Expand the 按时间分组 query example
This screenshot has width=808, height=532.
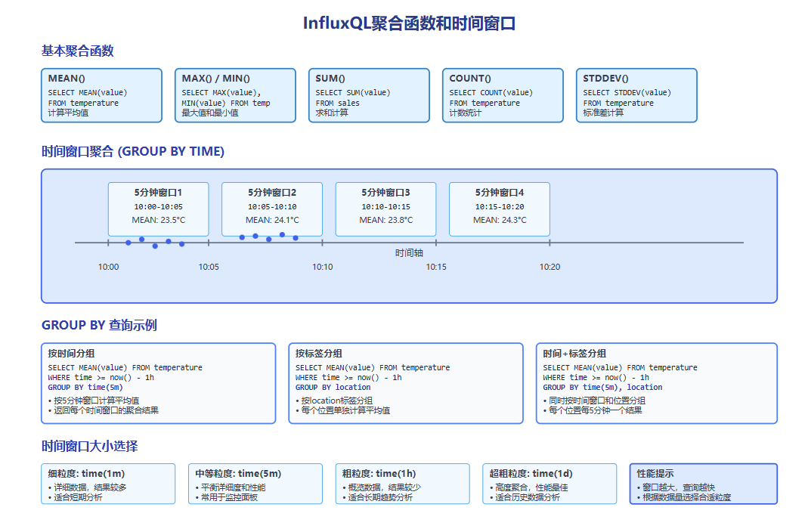pos(158,383)
